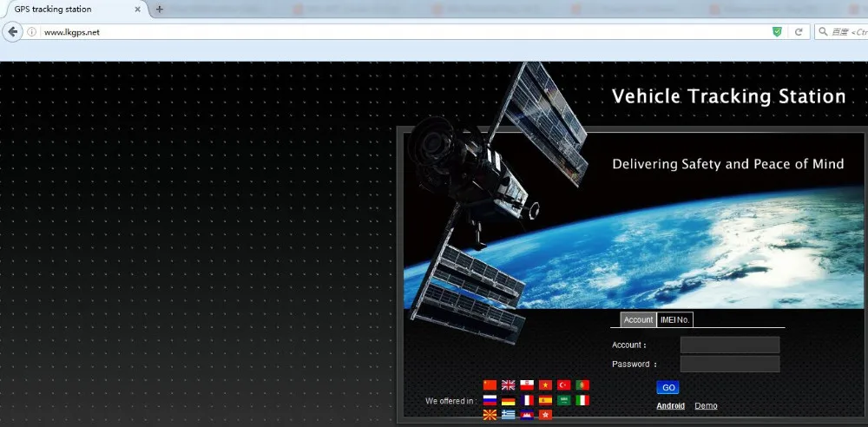Select the Poland flag language

click(527, 385)
